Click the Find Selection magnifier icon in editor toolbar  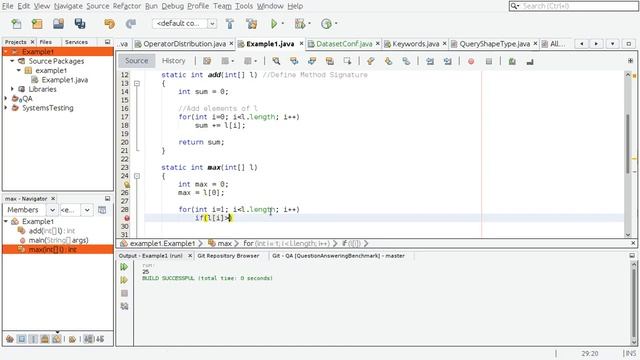pyautogui.click(x=276, y=61)
